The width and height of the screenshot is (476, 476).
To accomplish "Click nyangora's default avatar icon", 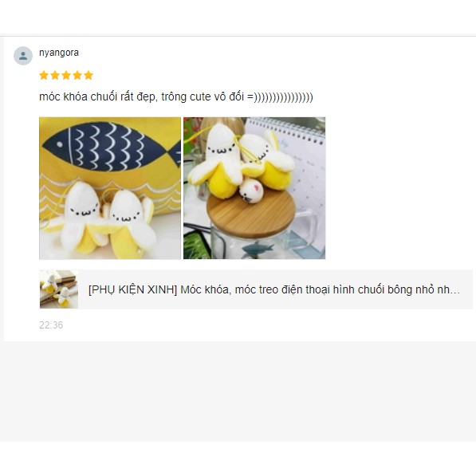I will pyautogui.click(x=23, y=56).
